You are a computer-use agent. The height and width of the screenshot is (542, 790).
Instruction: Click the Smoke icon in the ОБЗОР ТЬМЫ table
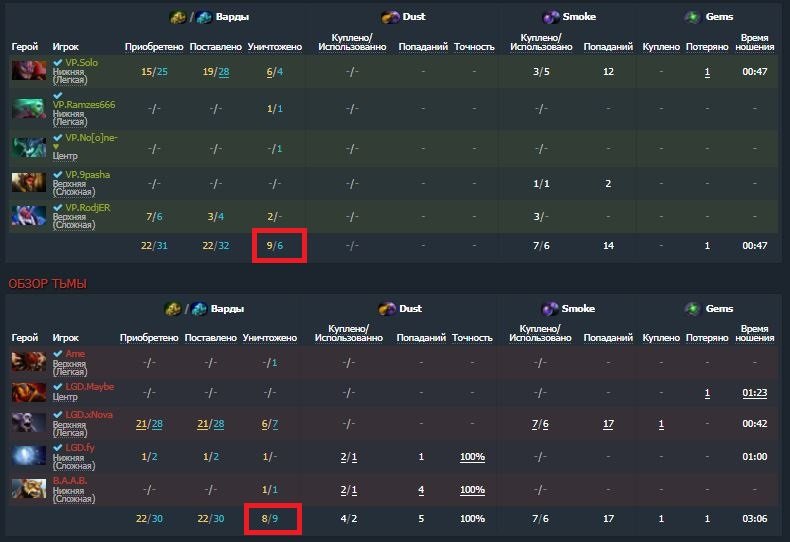point(550,309)
